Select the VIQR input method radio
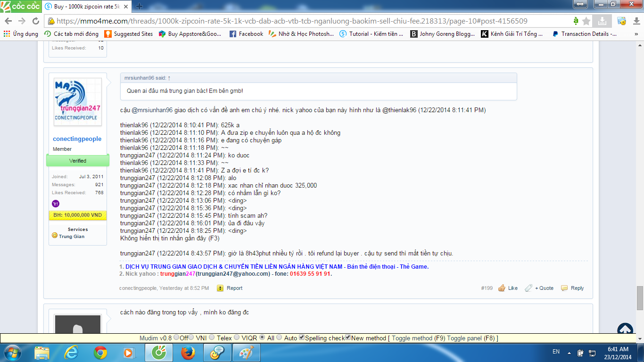The image size is (644, 362). coord(237,338)
